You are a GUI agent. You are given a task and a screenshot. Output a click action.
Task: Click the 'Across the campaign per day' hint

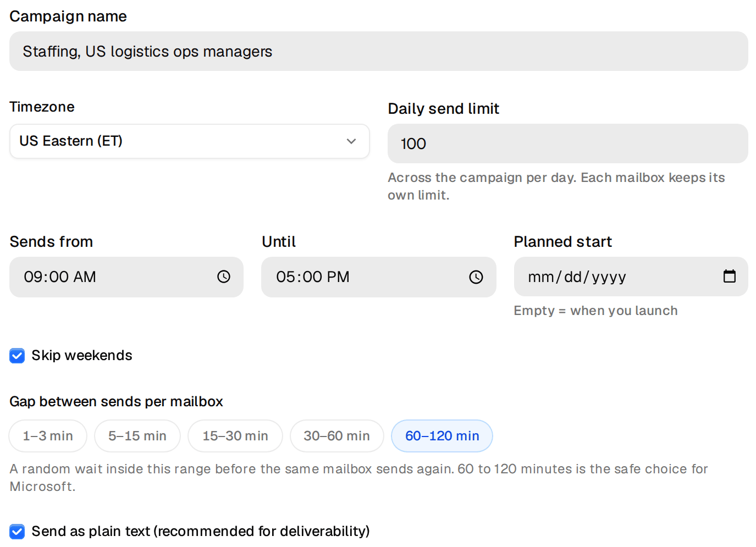(x=556, y=186)
